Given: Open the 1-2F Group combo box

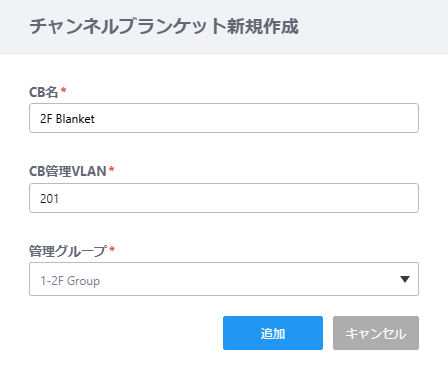Looking at the screenshot, I should click(x=224, y=279).
